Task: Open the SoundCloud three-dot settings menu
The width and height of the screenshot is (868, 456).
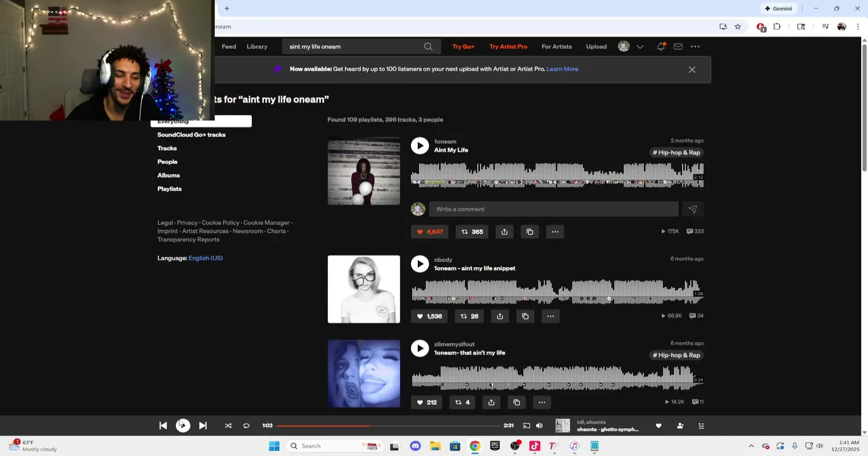Action: point(695,46)
